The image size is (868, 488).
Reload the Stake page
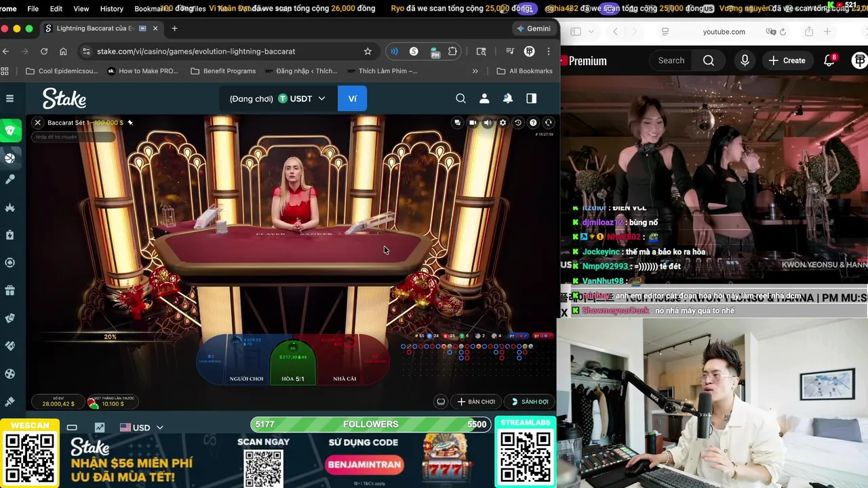click(44, 52)
